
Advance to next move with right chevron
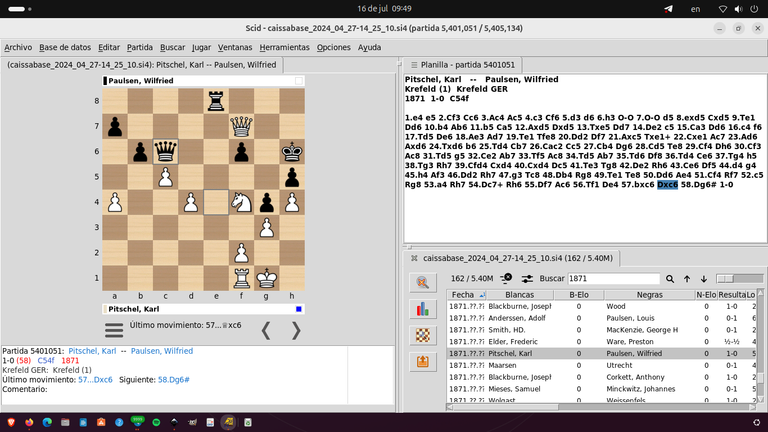pos(296,331)
